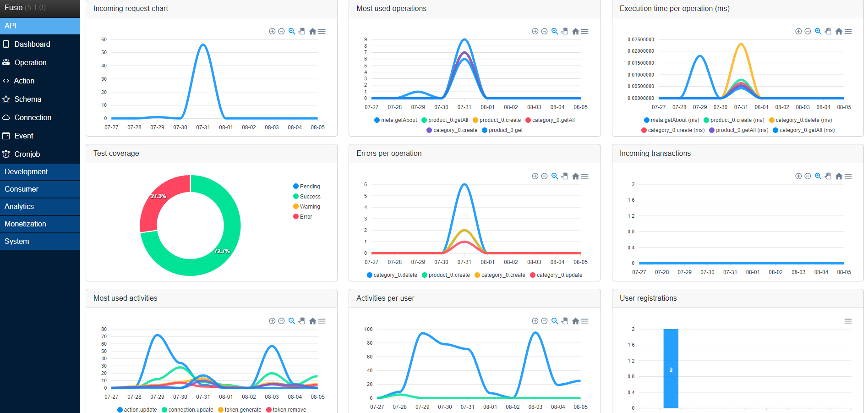The height and width of the screenshot is (413, 868).
Task: Zoom in on Errors per operation chart
Action: tap(535, 176)
